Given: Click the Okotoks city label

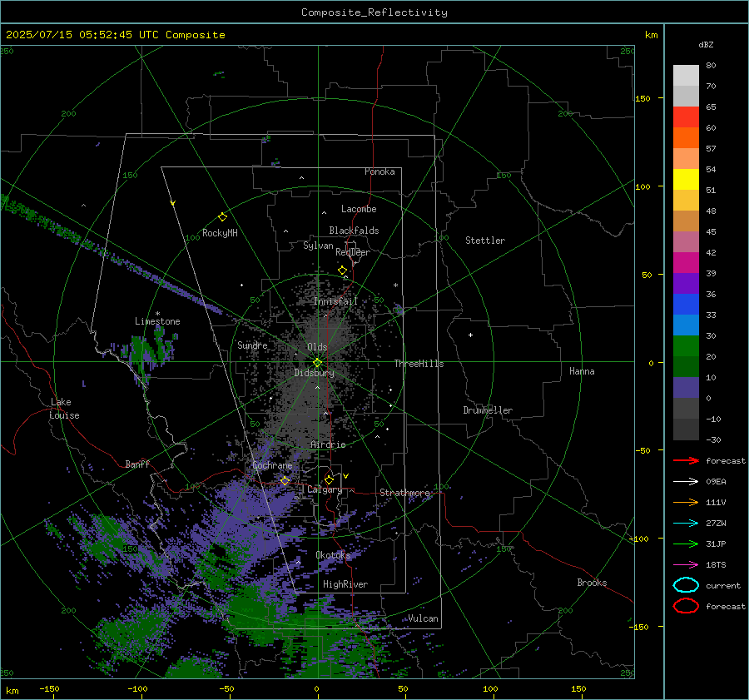Looking at the screenshot, I should [x=333, y=554].
